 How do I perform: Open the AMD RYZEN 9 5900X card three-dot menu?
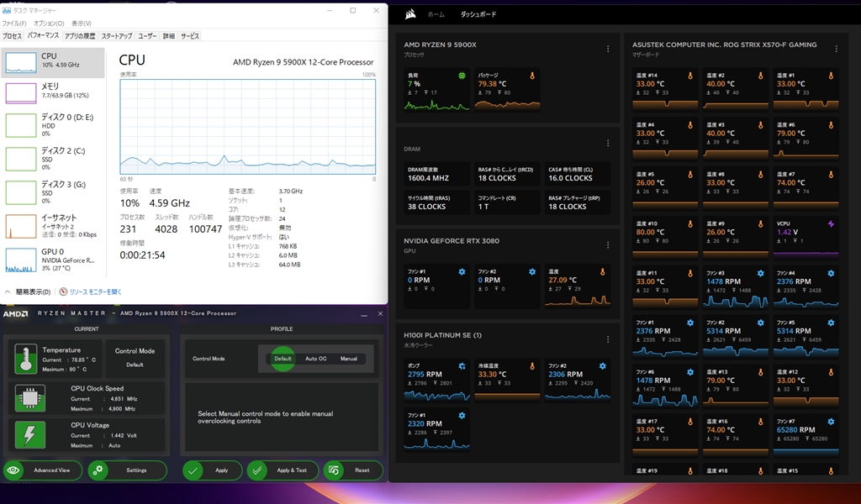[608, 49]
